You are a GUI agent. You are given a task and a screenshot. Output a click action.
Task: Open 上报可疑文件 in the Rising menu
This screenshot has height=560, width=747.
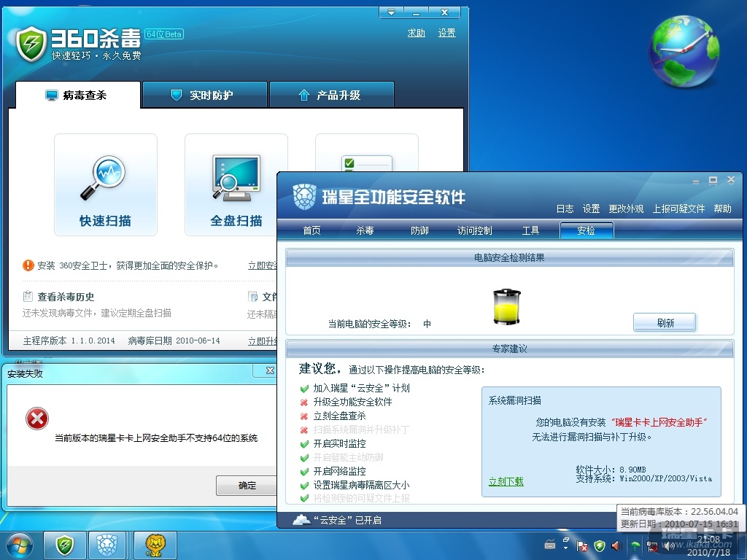[678, 209]
